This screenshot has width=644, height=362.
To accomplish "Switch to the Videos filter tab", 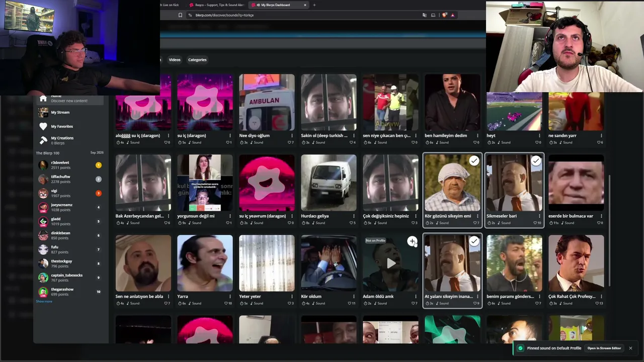I will [175, 60].
